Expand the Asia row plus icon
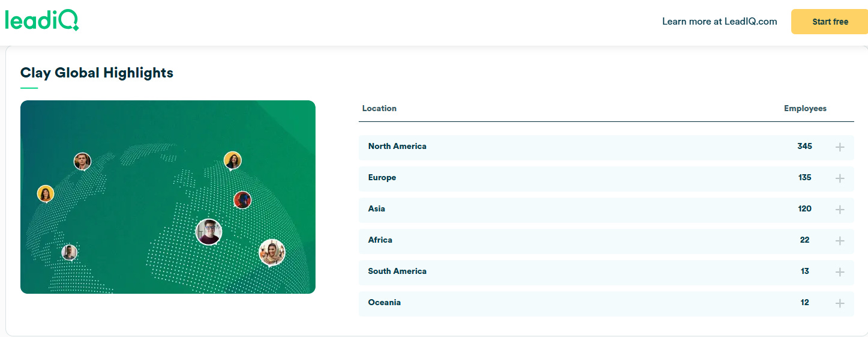This screenshot has height=337, width=868. [x=840, y=210]
